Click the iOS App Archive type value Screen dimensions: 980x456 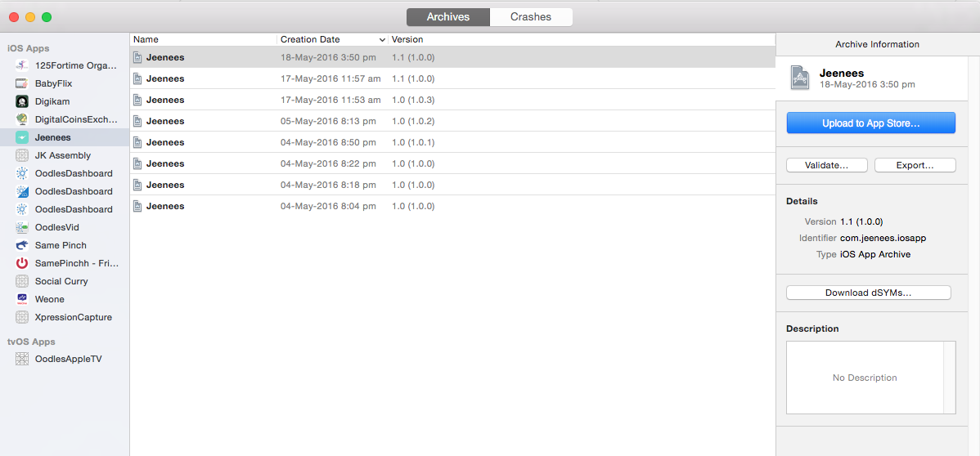[x=875, y=254]
